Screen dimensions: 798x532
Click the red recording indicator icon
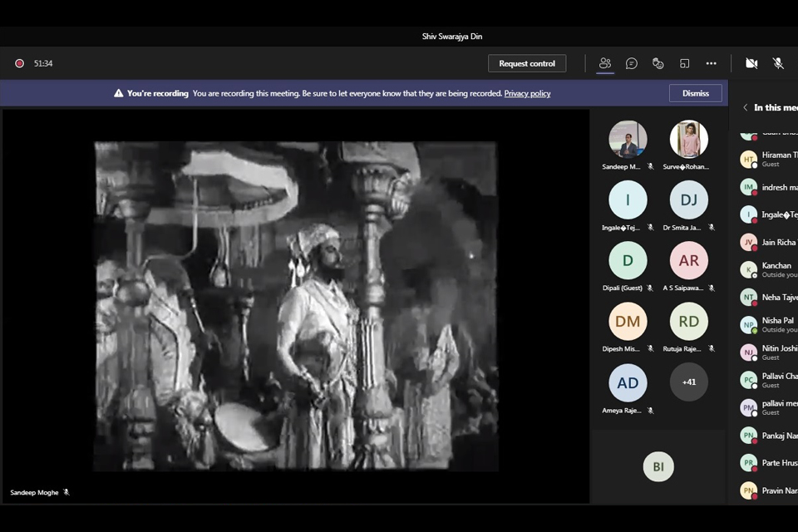coord(19,64)
